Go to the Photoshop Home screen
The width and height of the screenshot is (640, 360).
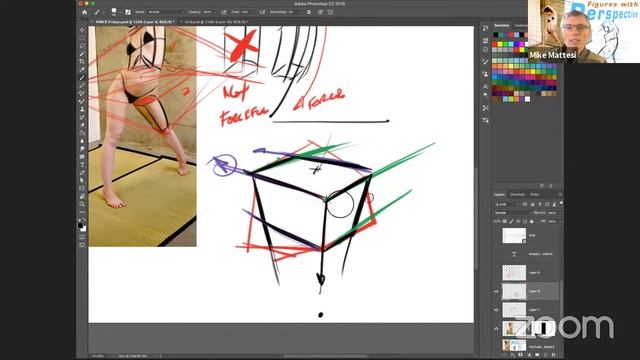coord(84,12)
